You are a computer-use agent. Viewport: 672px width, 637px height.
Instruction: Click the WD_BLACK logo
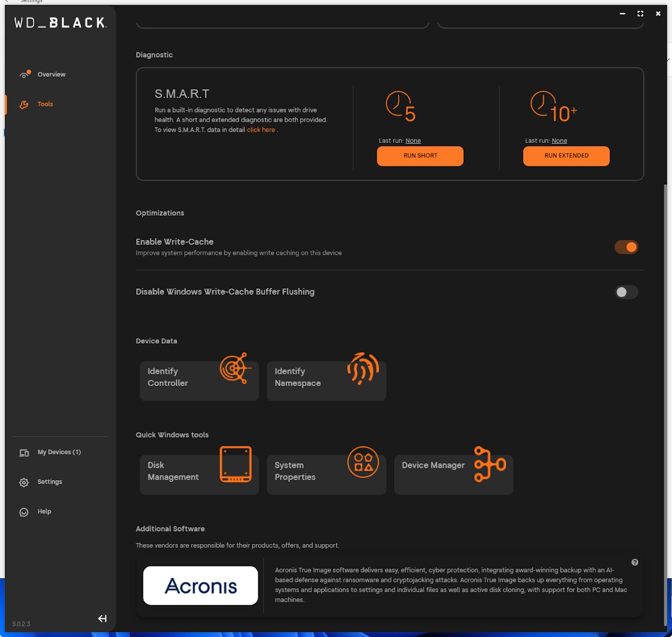(x=60, y=23)
